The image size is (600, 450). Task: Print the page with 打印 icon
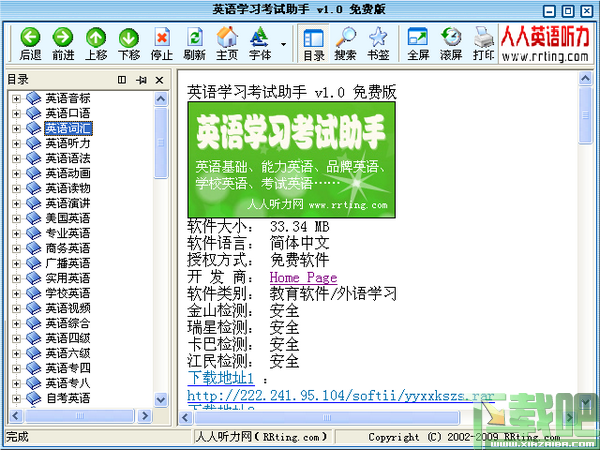[x=484, y=37]
